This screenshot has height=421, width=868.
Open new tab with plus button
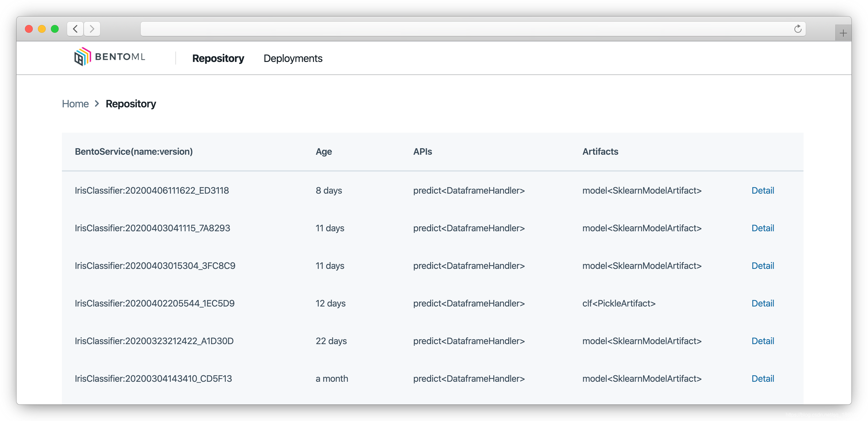point(843,33)
